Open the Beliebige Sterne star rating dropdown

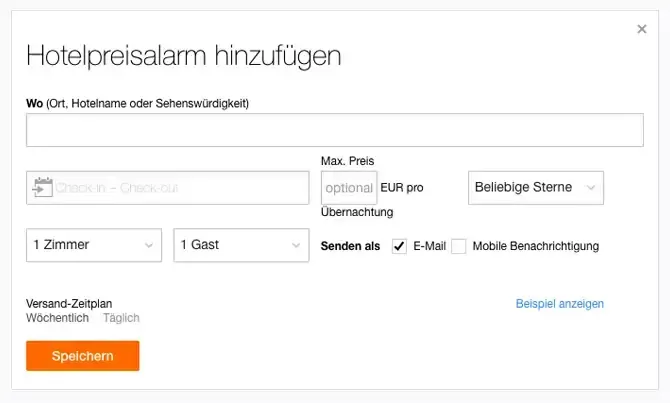535,187
